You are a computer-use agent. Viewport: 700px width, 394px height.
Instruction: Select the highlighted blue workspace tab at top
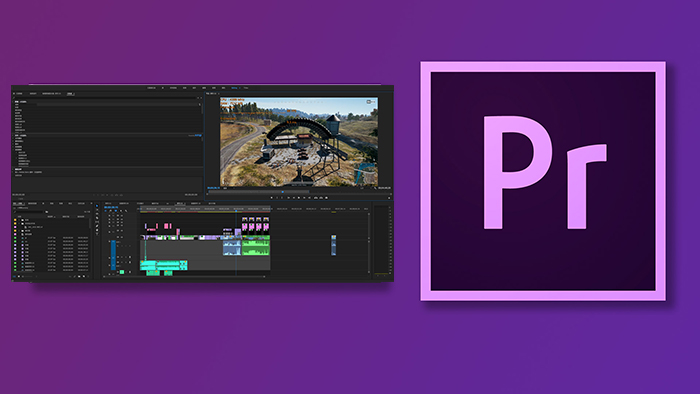[234, 88]
